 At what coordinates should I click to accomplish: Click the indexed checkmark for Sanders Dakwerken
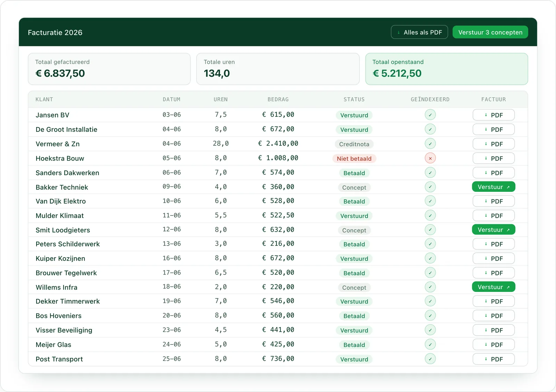point(430,173)
